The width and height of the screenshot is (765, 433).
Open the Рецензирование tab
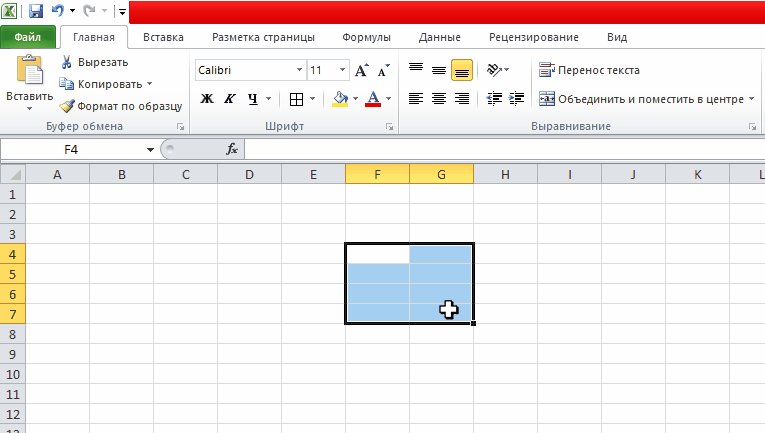[534, 37]
